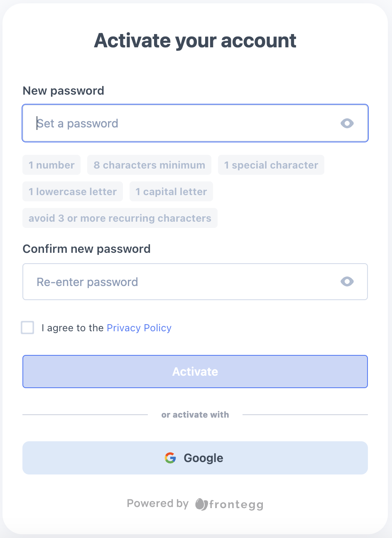This screenshot has width=392, height=538.
Task: Click the "frontegg" wordmark text
Action: (236, 504)
